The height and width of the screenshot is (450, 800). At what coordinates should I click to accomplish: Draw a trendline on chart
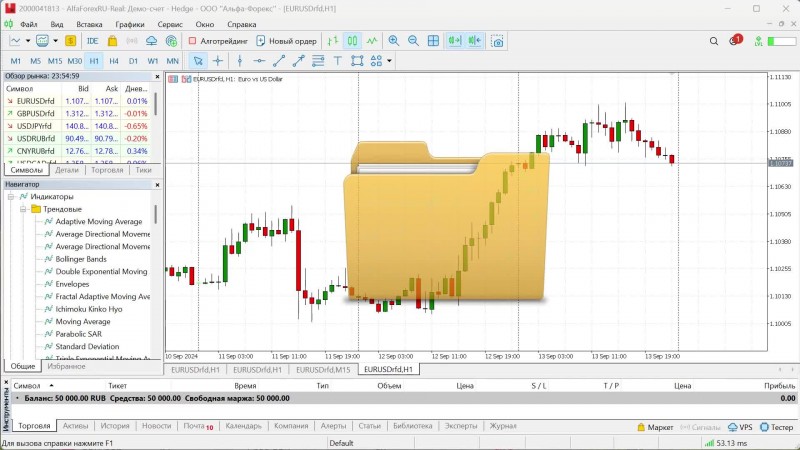279,61
